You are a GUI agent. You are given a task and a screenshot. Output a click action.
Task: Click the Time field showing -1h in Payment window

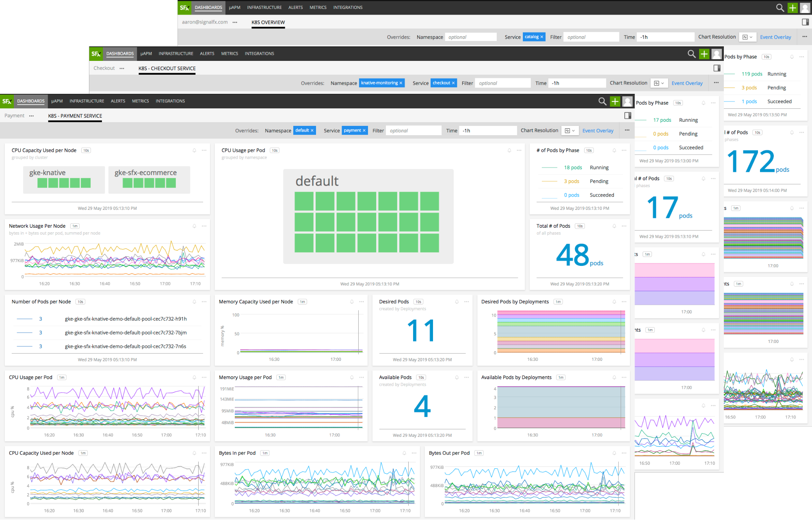point(487,131)
